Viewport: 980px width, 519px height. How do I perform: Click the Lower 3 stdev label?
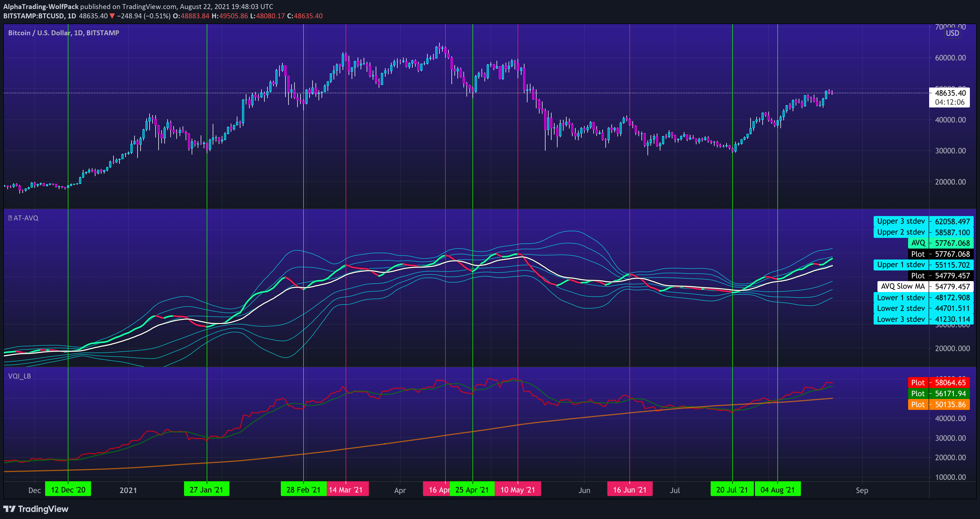901,319
